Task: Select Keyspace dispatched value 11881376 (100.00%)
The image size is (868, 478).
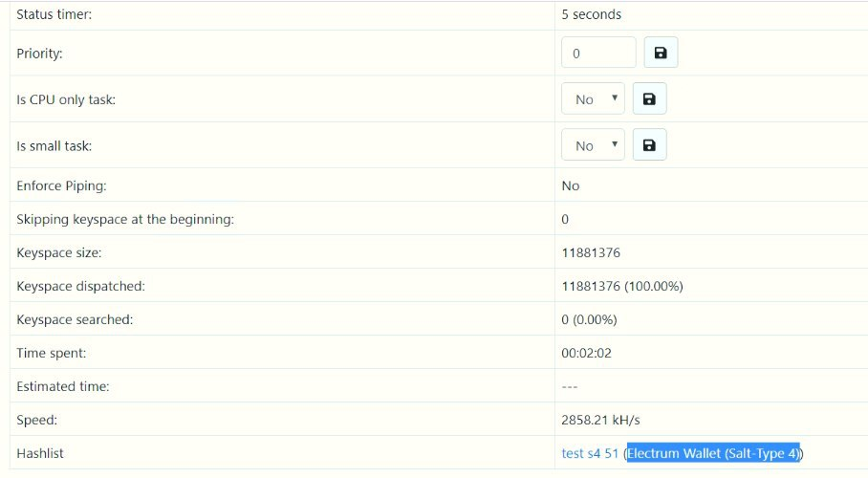Action: 622,286
